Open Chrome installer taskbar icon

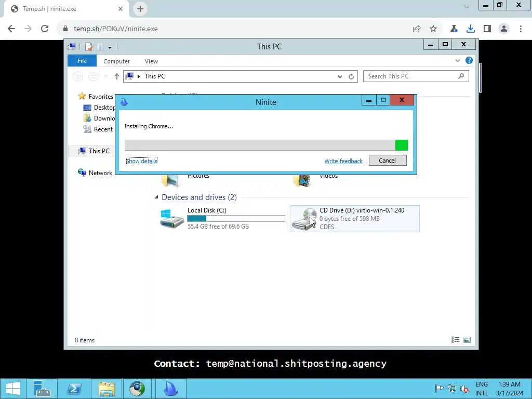click(137, 389)
